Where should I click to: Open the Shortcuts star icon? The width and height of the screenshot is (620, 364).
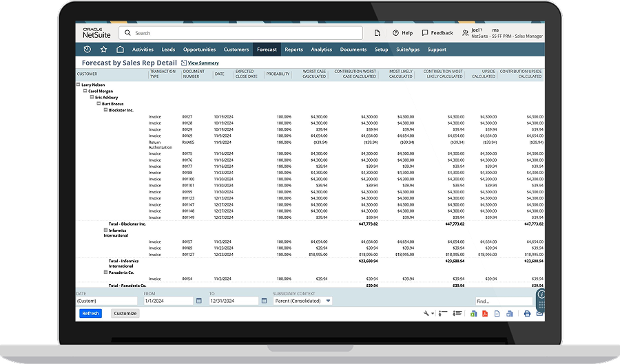(x=103, y=50)
